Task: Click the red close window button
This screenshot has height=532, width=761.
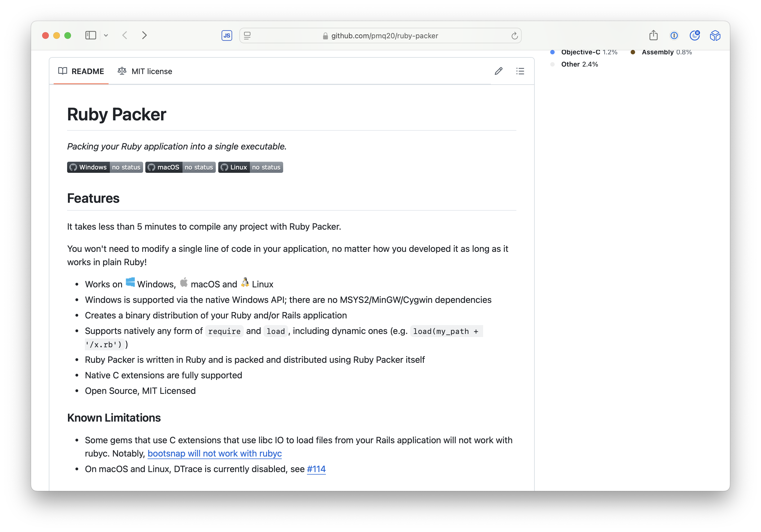Action: 45,36
